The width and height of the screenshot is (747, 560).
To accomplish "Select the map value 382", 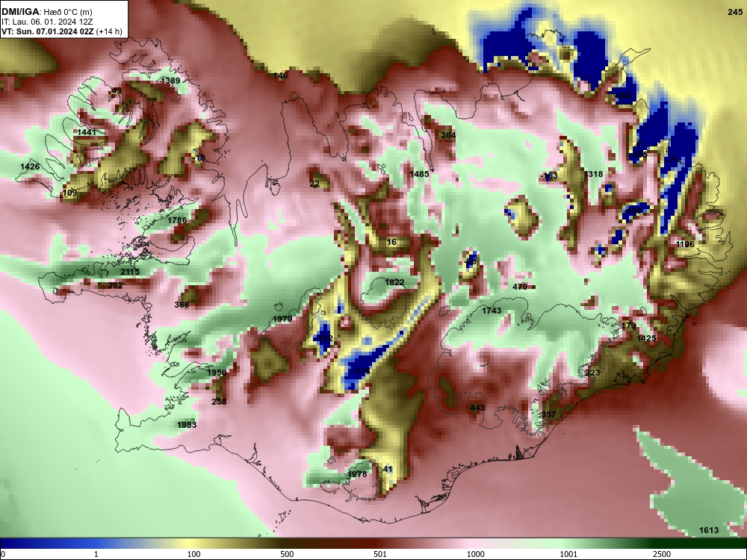I will click(115, 286).
